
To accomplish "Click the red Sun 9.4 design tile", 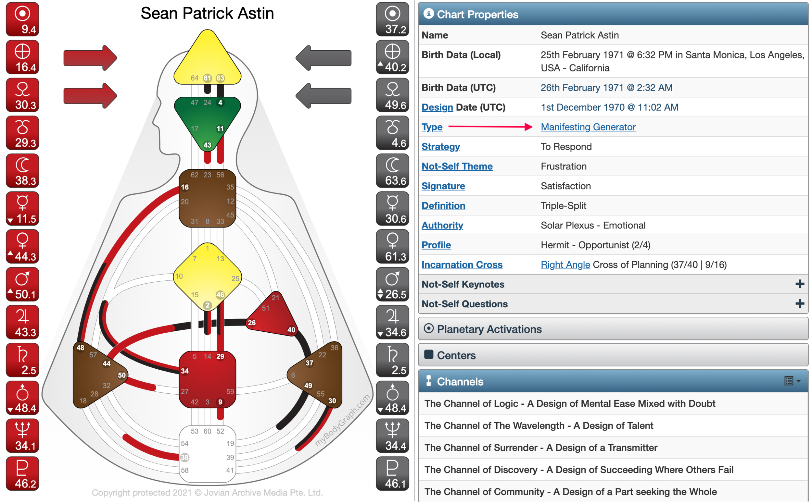I will click(x=22, y=19).
